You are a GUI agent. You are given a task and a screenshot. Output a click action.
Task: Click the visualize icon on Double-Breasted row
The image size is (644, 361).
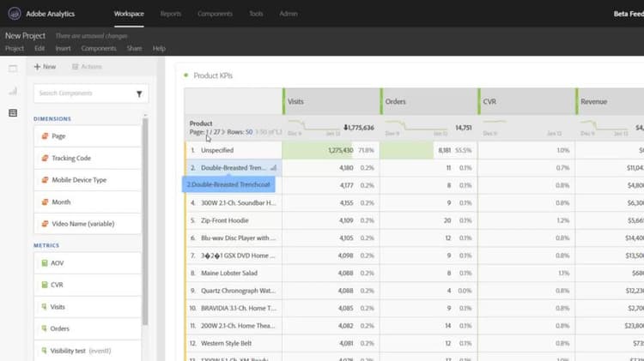coord(274,168)
